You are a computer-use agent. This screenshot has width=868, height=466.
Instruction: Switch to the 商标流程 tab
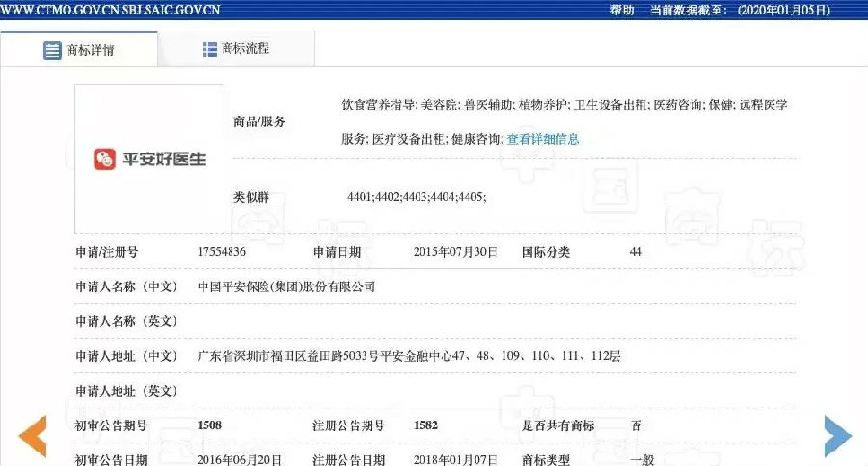tap(236, 49)
